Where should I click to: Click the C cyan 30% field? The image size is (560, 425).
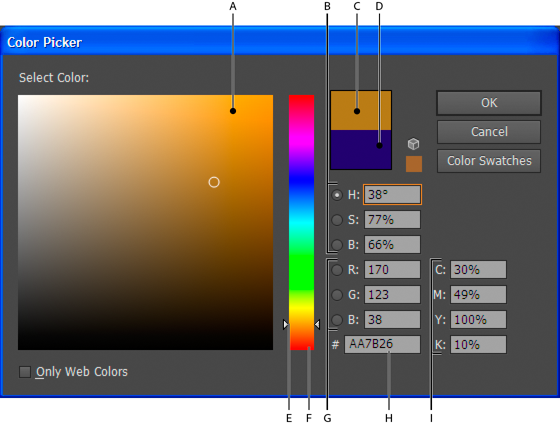pyautogui.click(x=478, y=270)
